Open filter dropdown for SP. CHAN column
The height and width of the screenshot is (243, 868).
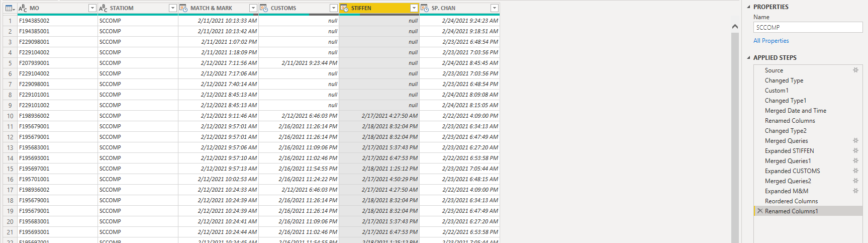(494, 8)
